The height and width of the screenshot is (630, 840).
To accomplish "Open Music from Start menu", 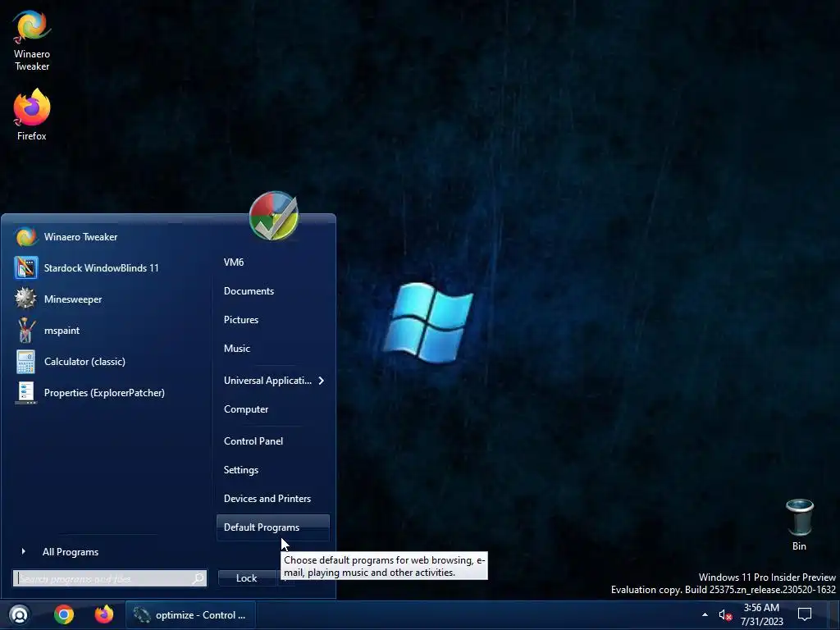I will [x=272, y=348].
